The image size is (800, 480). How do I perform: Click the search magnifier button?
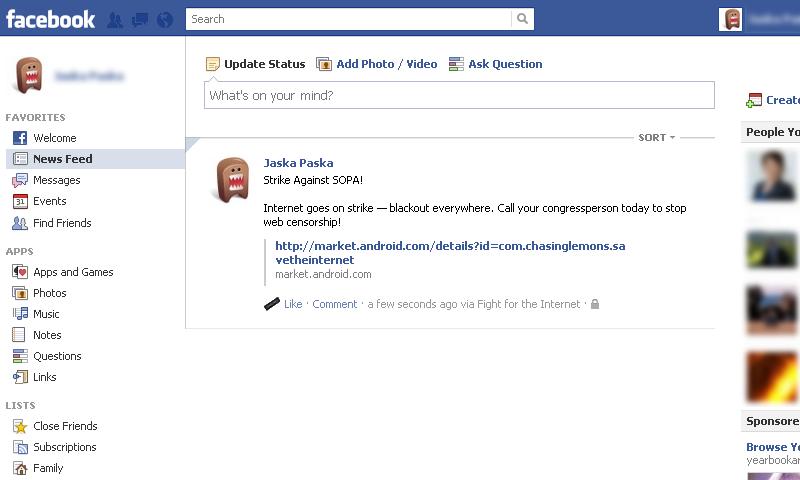[x=522, y=19]
